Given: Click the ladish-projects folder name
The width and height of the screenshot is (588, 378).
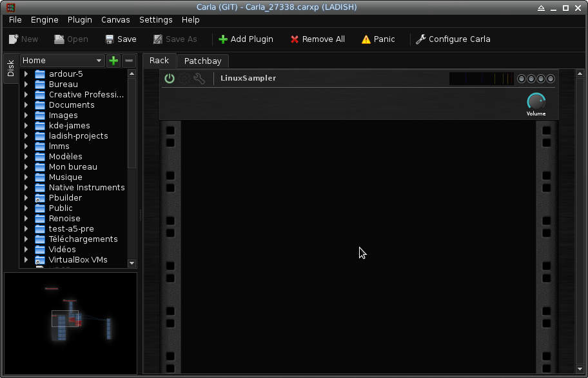Looking at the screenshot, I should click(x=79, y=135).
